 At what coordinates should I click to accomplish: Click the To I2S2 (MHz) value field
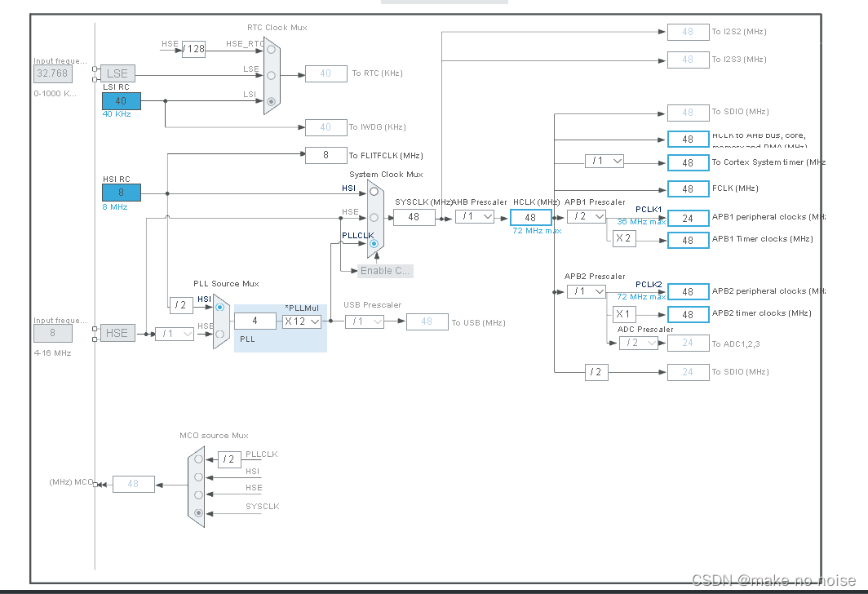[688, 32]
